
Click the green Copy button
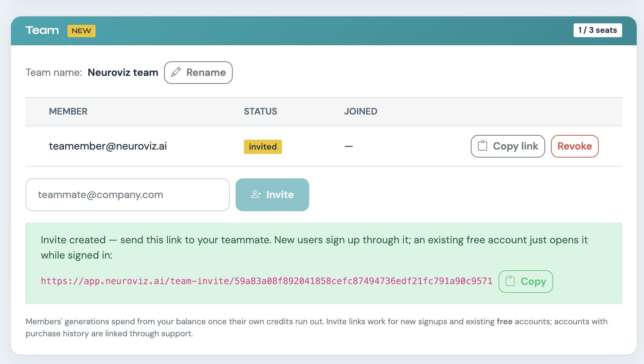pyautogui.click(x=525, y=282)
